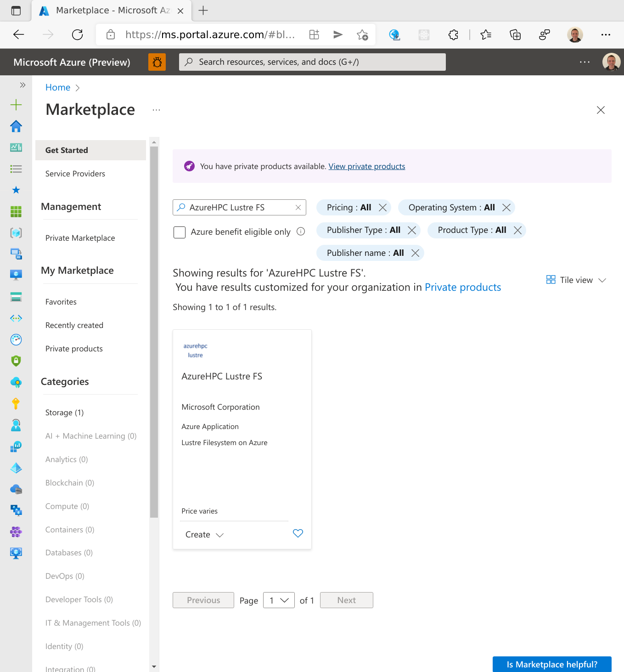This screenshot has width=624, height=672.
Task: Open the Tile view dropdown
Action: pyautogui.click(x=576, y=280)
